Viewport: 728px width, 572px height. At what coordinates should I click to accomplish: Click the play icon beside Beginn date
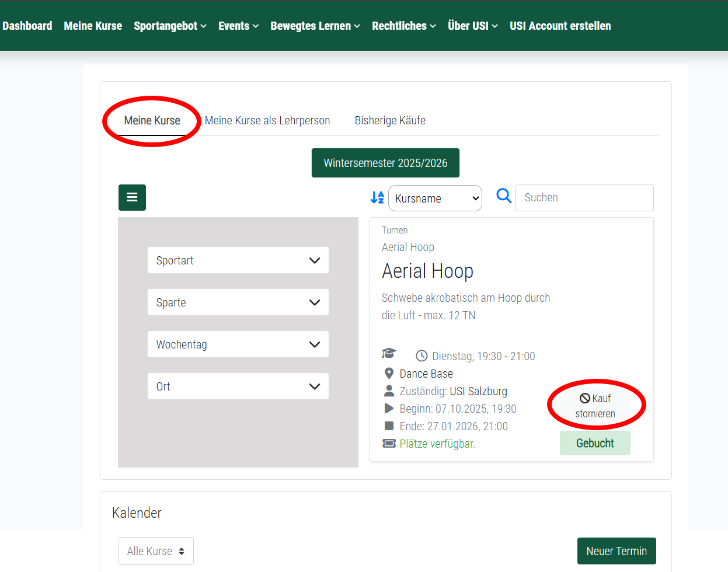[388, 409]
